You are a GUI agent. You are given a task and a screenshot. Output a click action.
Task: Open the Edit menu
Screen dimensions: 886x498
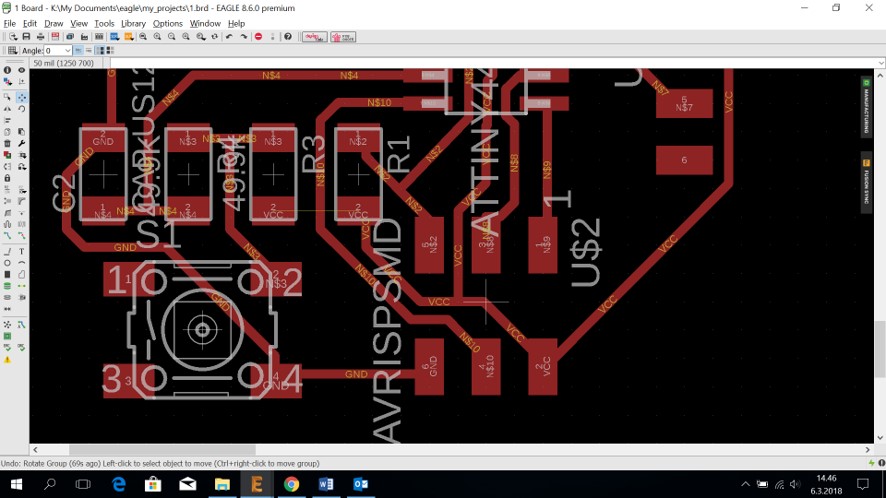click(x=29, y=23)
